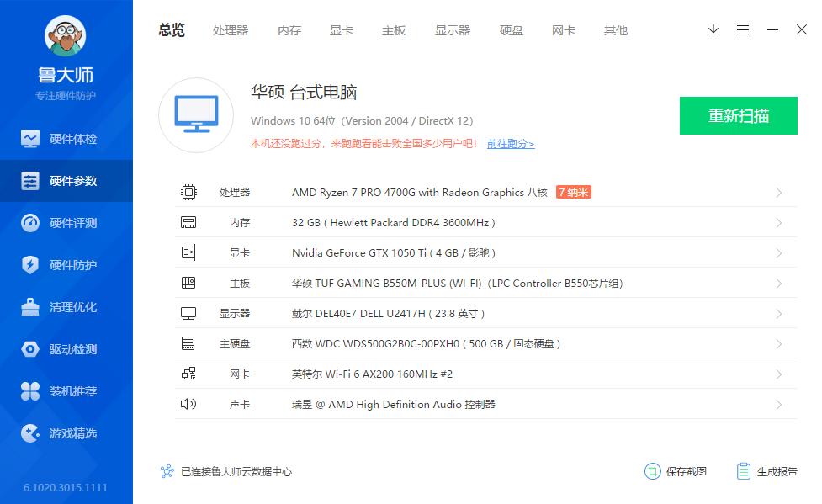The width and height of the screenshot is (822, 504).
Task: Switch to the 主板 tab
Action: [x=392, y=30]
